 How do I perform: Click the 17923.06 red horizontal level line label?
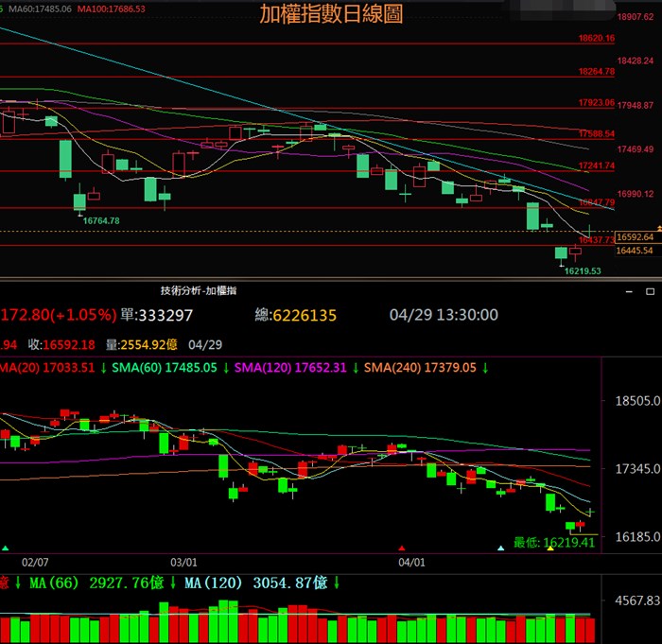click(x=597, y=103)
